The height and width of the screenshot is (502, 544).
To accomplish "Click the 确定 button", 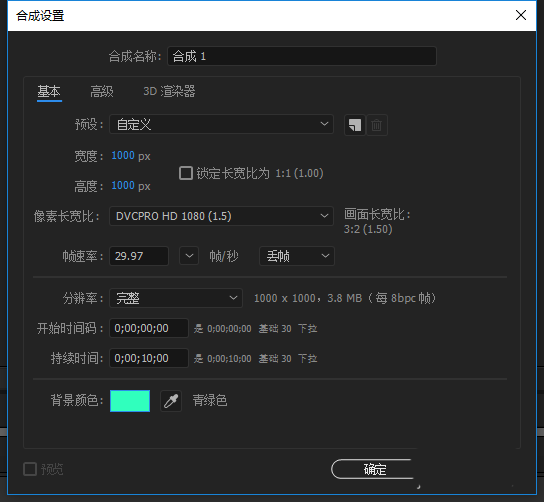I will 374,469.
